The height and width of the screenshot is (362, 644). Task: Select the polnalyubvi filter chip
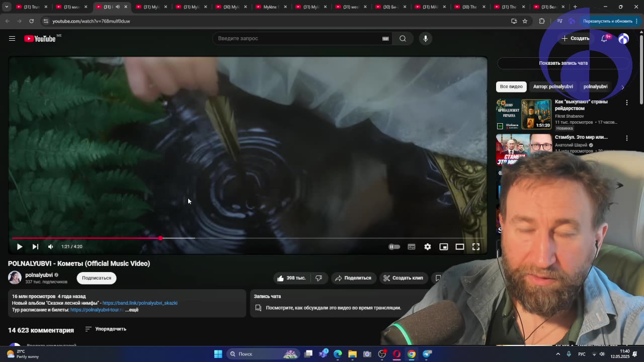[x=595, y=86]
